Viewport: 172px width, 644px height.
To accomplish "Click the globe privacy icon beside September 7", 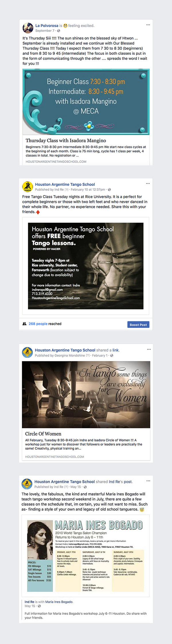I will 59,31.
